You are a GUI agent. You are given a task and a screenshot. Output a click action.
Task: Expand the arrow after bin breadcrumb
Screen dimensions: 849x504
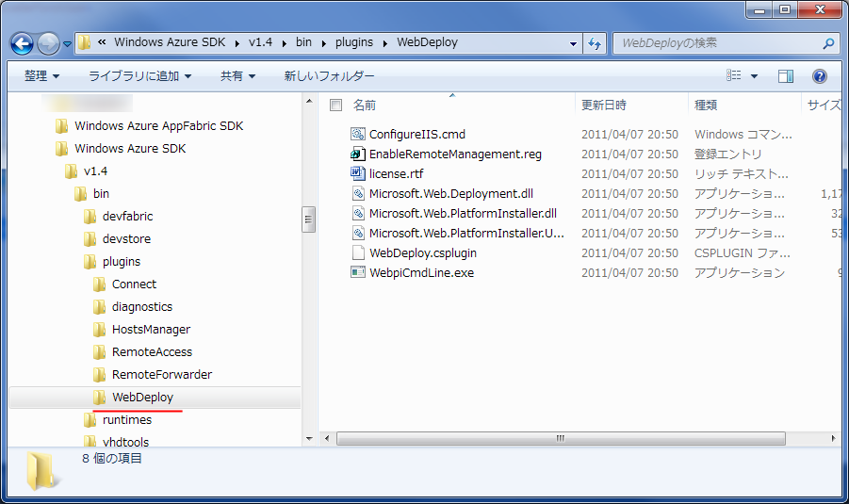[x=323, y=43]
